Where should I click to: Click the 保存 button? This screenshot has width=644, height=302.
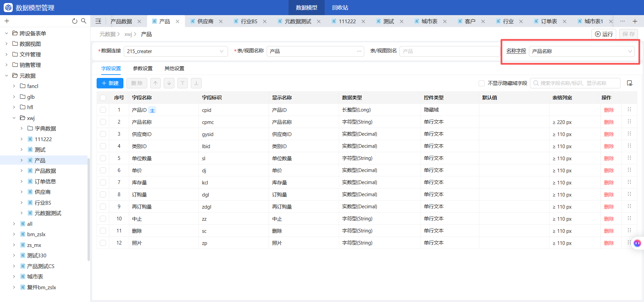(x=629, y=34)
